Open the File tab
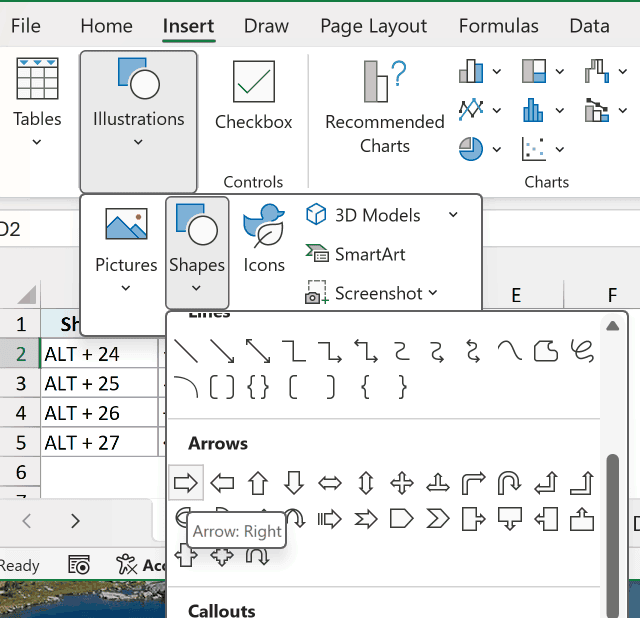 coord(26,26)
